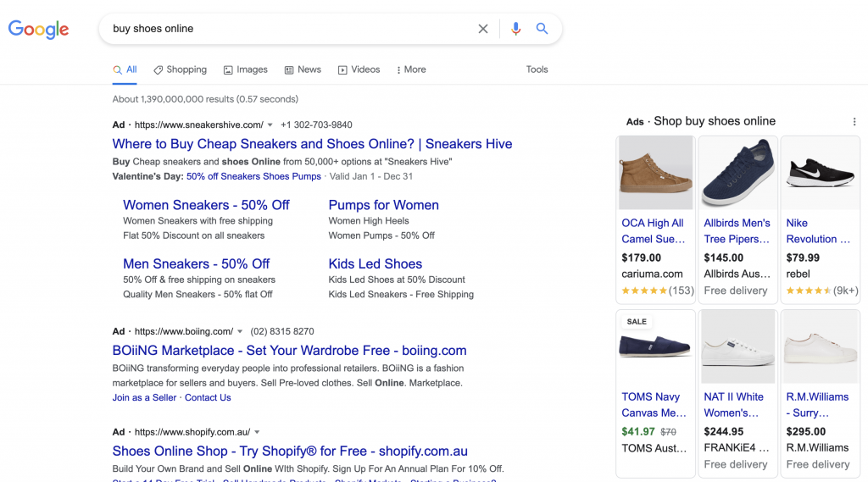Open the More search options menu
The image size is (868, 482).
click(x=411, y=69)
